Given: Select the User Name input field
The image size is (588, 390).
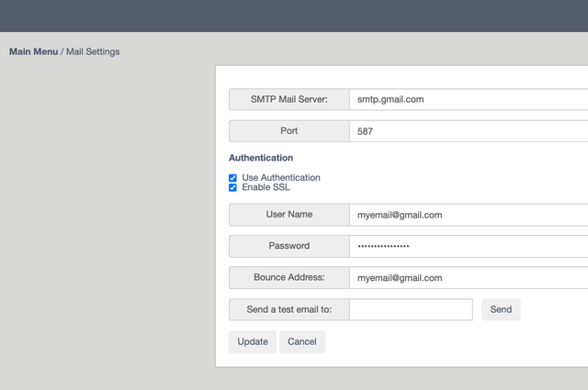Looking at the screenshot, I should (x=469, y=215).
